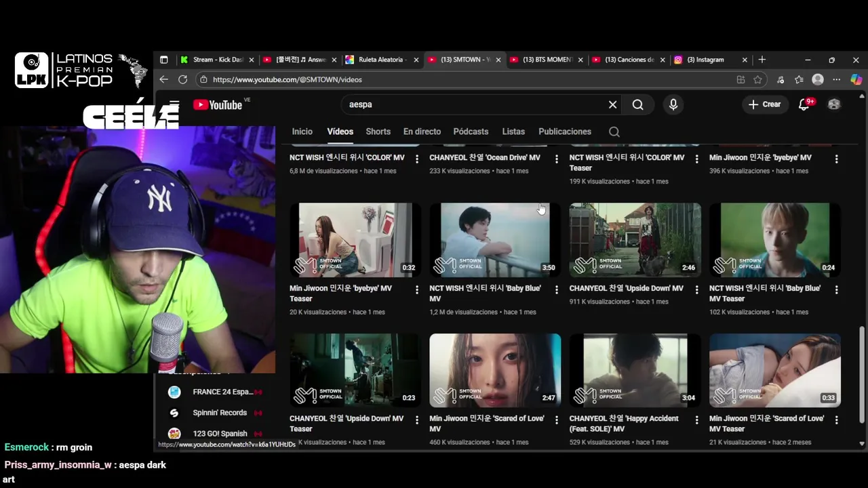This screenshot has height=488, width=868.
Task: Open a new browser tab with plus
Action: [x=762, y=60]
